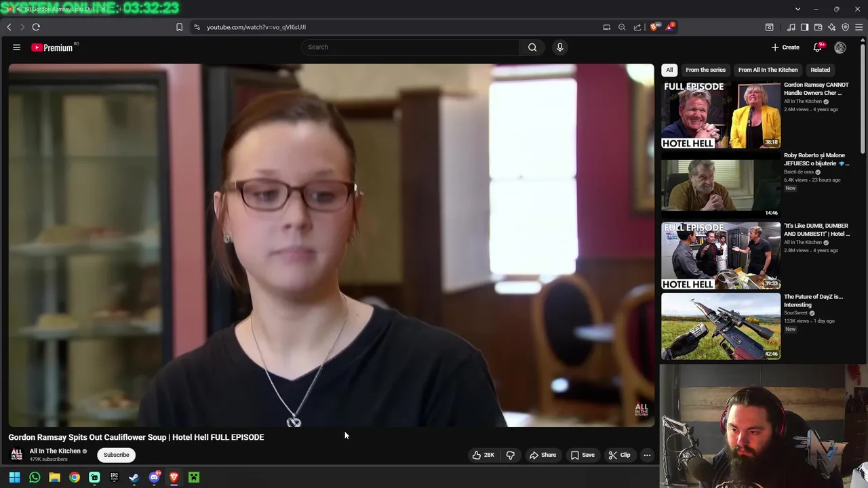Open All In The Kitchen channel name
This screenshot has height=488, width=868.
[55, 451]
